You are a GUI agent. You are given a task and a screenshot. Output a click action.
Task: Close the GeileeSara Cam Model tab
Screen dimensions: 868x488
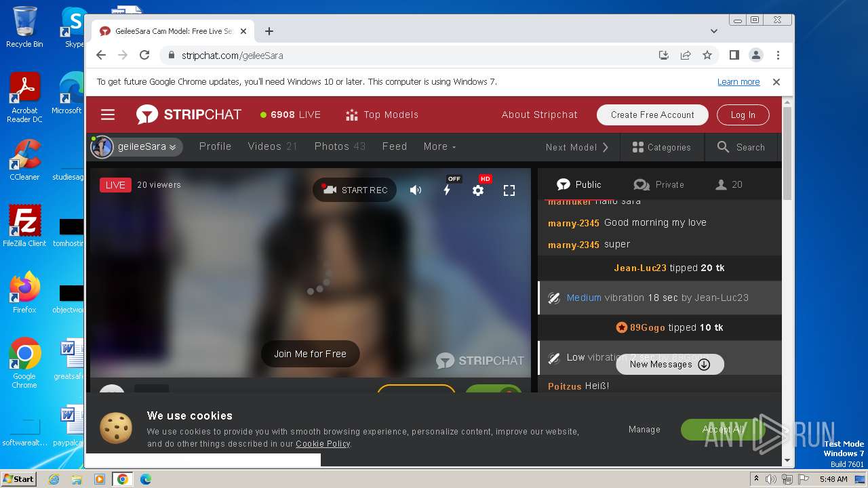[243, 31]
